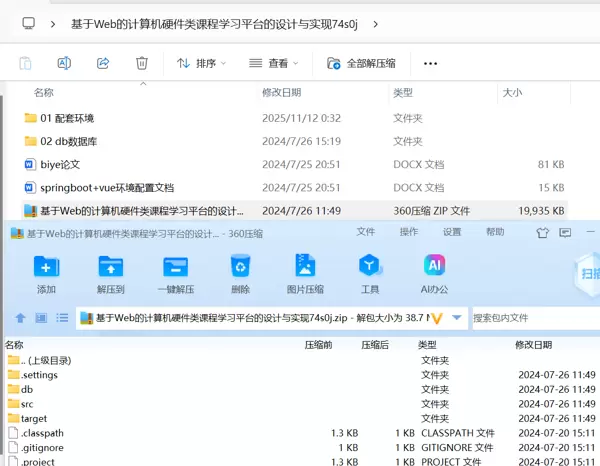
Task: Open the 查看 view dropdown
Action: [273, 63]
